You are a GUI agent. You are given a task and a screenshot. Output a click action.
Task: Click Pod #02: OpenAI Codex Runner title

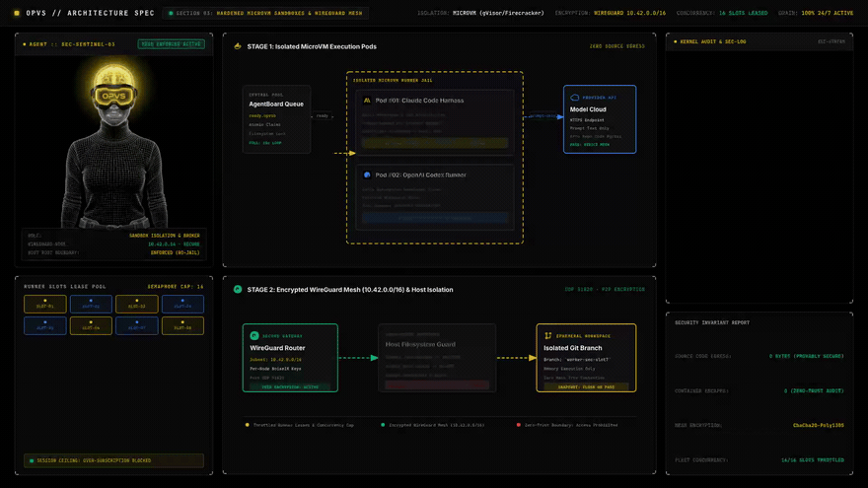click(421, 174)
